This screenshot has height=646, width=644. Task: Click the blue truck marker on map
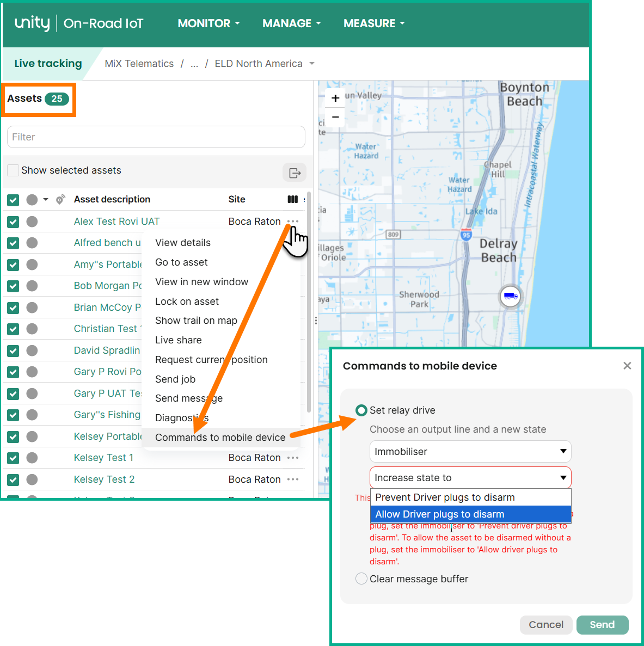click(510, 296)
